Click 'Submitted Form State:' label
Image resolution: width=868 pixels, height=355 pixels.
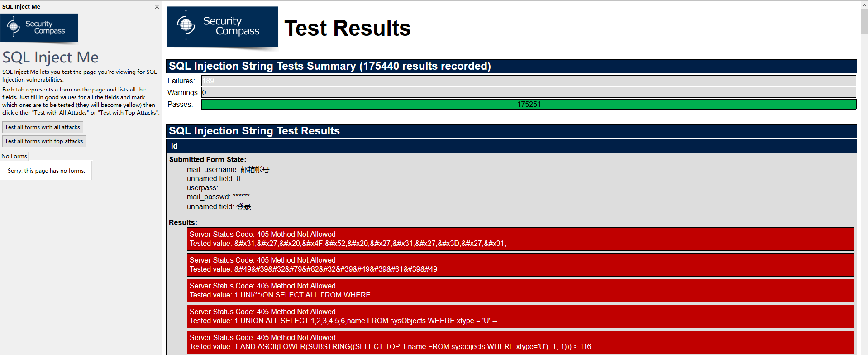[x=208, y=159]
